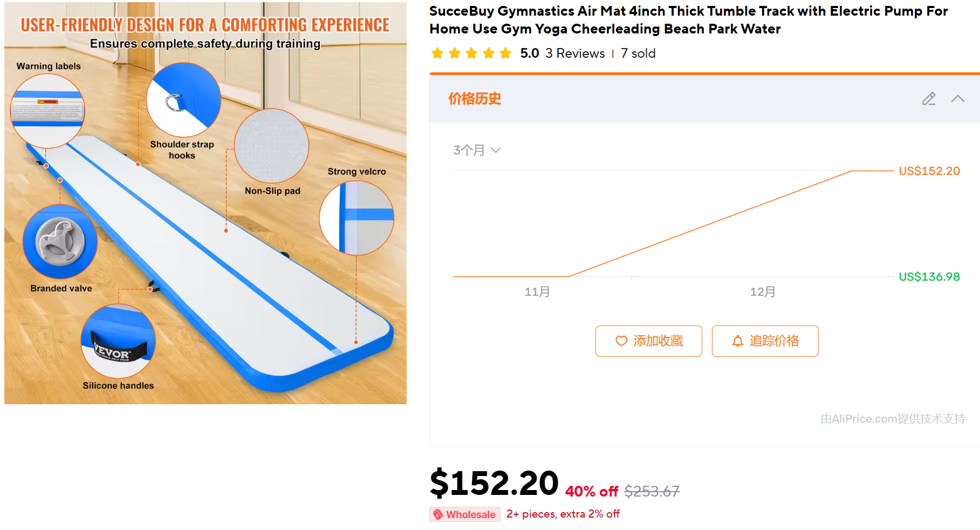
Task: Click the crossed-out $253.67 original price
Action: tap(652, 491)
